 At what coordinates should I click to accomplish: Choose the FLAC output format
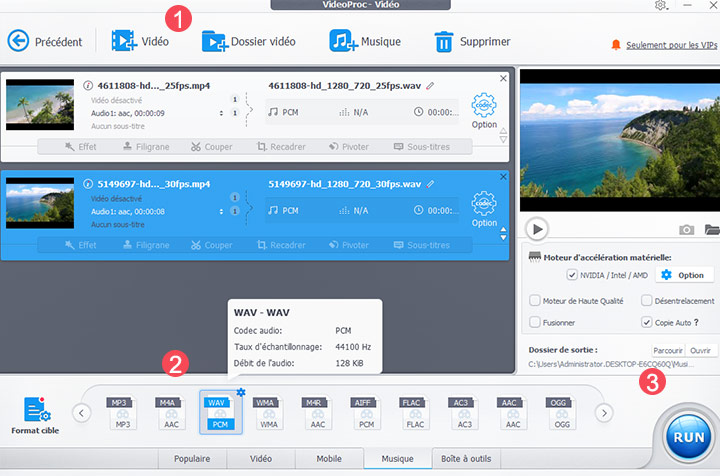(414, 413)
